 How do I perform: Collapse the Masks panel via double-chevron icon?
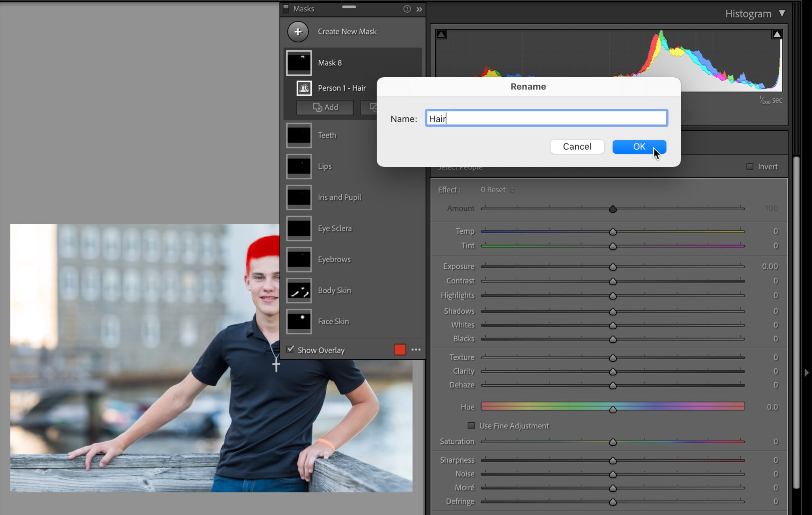[419, 9]
